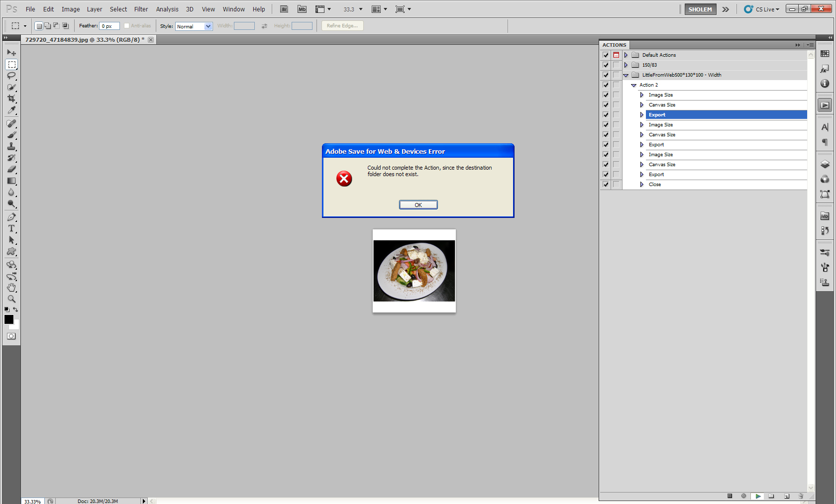This screenshot has width=836, height=504.
Task: Select the Spot Healing Brush tool
Action: tap(11, 123)
